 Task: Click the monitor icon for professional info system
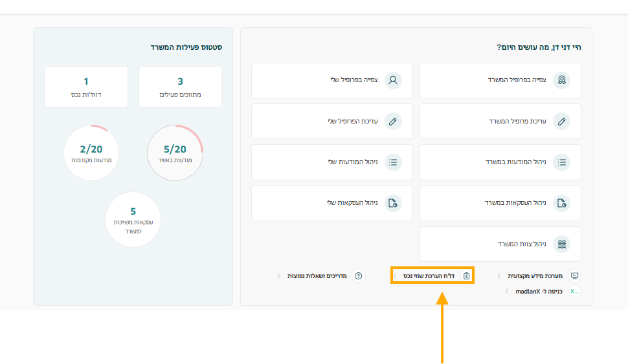click(x=574, y=276)
